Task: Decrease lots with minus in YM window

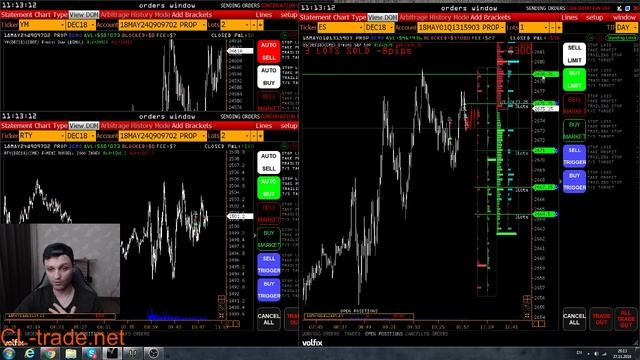Action: click(253, 25)
